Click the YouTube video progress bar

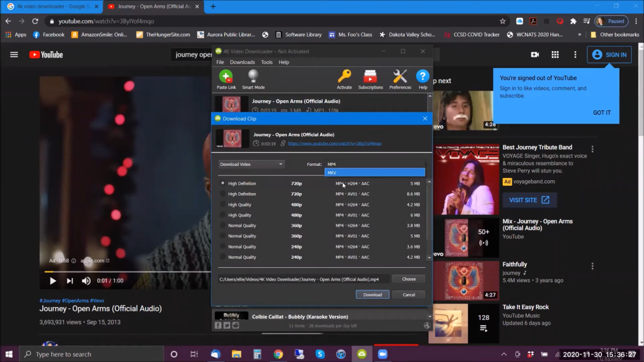(x=127, y=272)
